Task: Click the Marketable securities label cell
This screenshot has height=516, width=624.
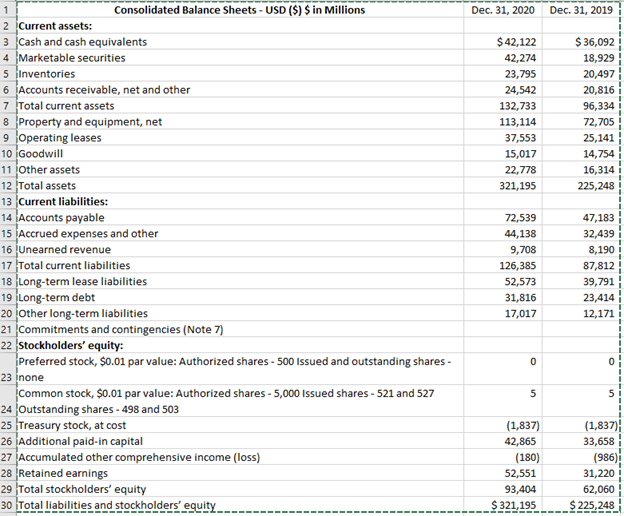Action: point(240,58)
